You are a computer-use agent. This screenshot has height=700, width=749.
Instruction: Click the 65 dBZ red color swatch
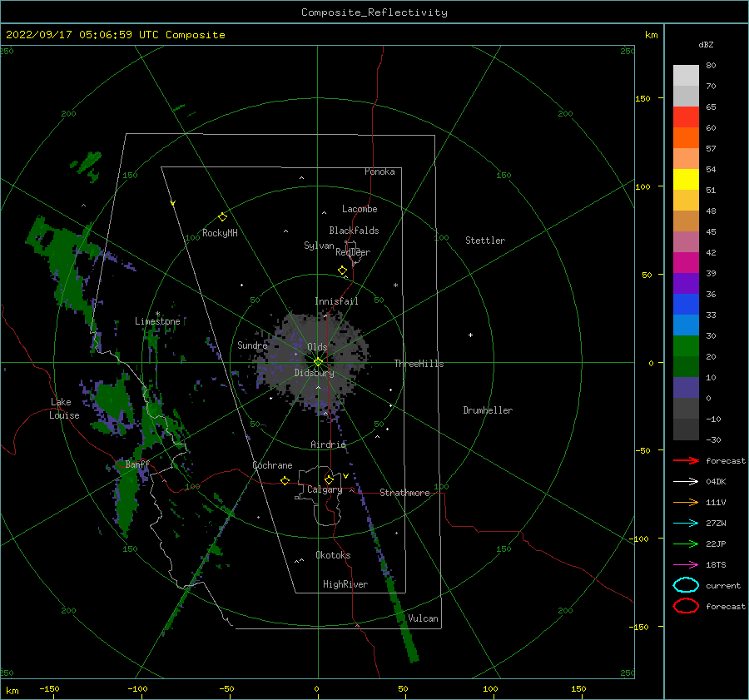[x=686, y=117]
